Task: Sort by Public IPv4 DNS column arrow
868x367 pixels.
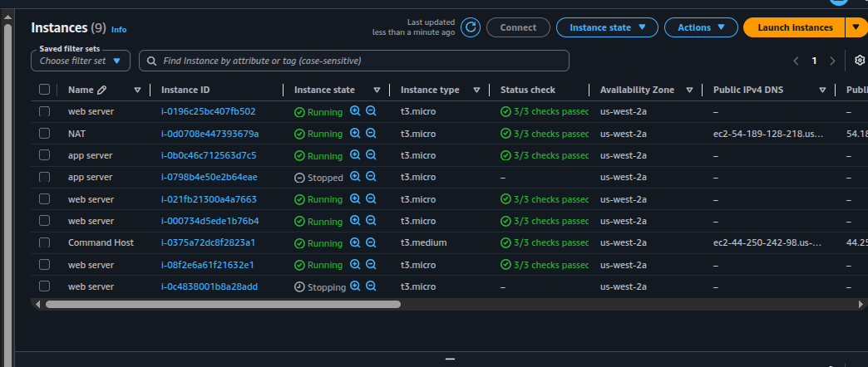Action: (822, 91)
